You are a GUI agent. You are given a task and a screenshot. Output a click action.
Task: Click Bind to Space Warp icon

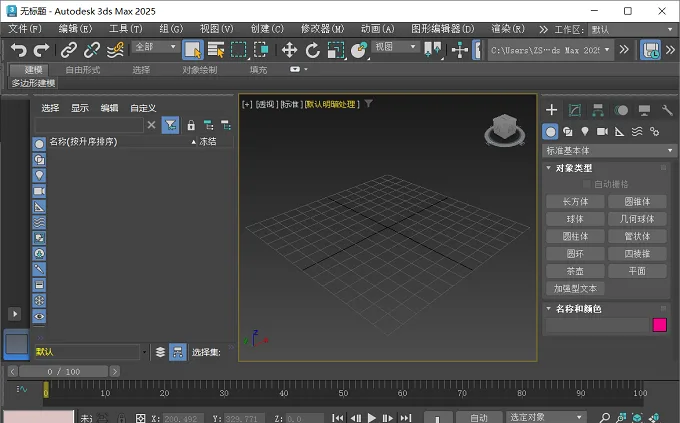point(115,50)
